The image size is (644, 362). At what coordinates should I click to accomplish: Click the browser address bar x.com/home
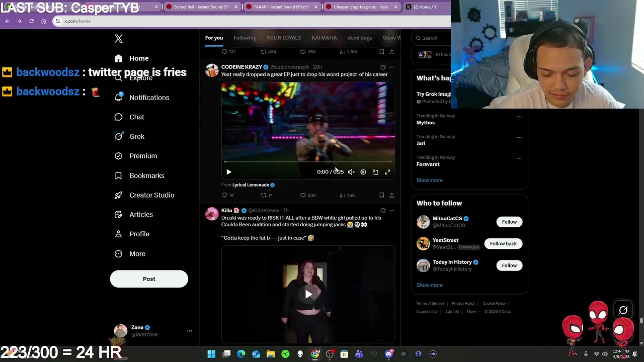pyautogui.click(x=252, y=21)
